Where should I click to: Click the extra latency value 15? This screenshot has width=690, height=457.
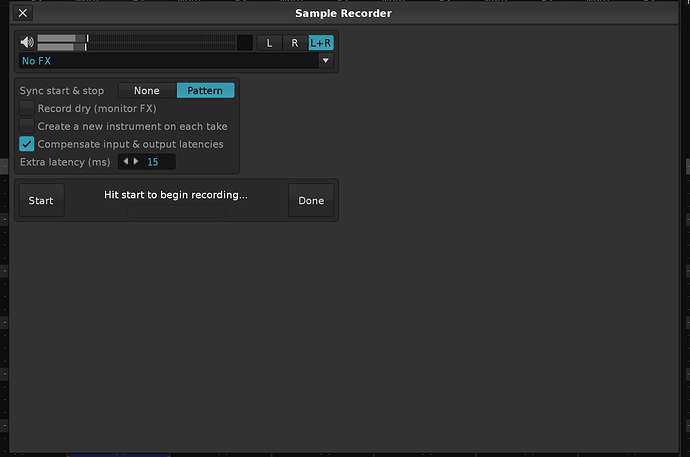coord(153,162)
